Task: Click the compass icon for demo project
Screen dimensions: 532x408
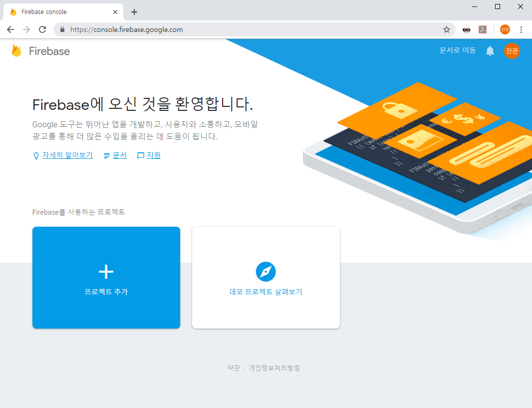Action: [x=266, y=272]
